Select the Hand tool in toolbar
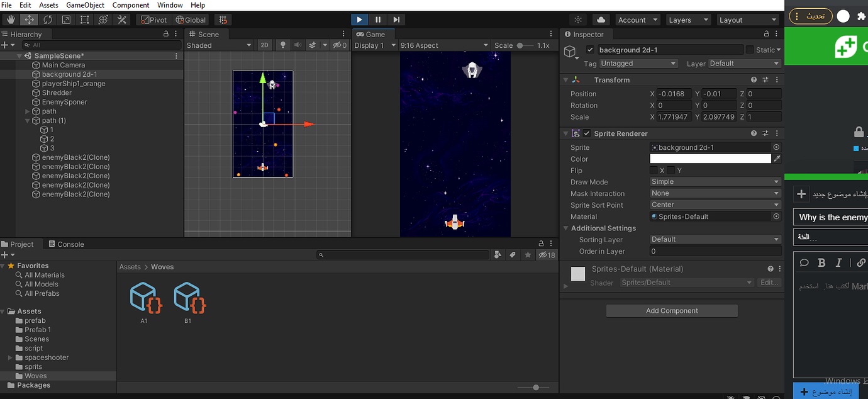The height and width of the screenshot is (399, 868). tap(11, 20)
